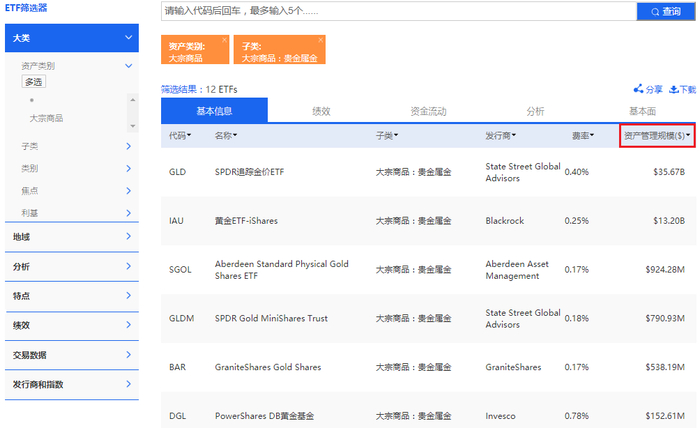Click the 下载 download icon

pyautogui.click(x=683, y=89)
